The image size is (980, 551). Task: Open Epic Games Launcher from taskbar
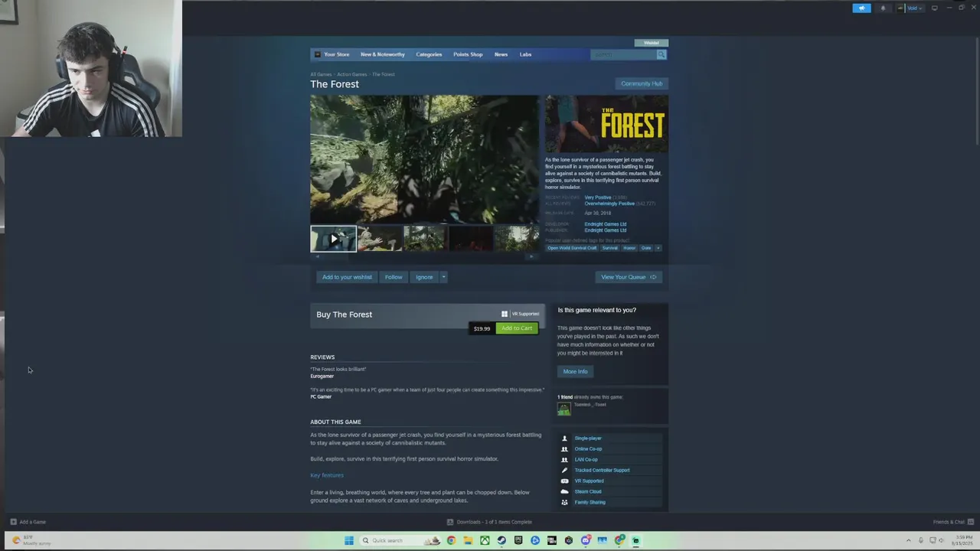tap(518, 540)
